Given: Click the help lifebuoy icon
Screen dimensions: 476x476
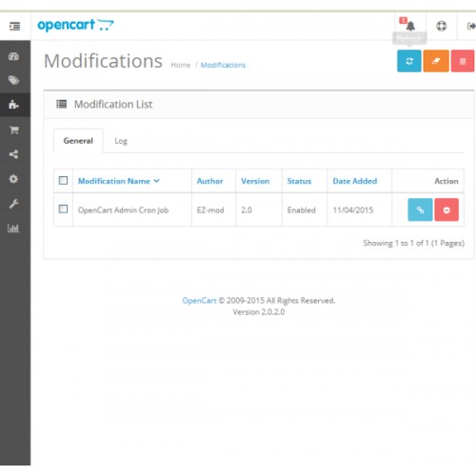Looking at the screenshot, I should pyautogui.click(x=441, y=26).
